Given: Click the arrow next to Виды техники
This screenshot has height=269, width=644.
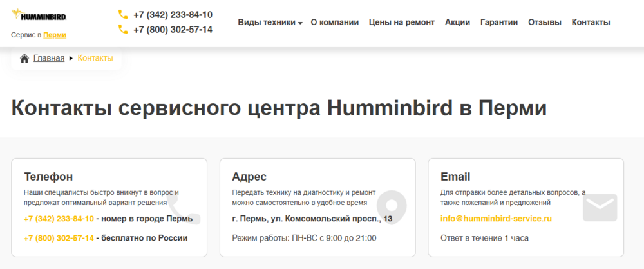Looking at the screenshot, I should [x=300, y=23].
